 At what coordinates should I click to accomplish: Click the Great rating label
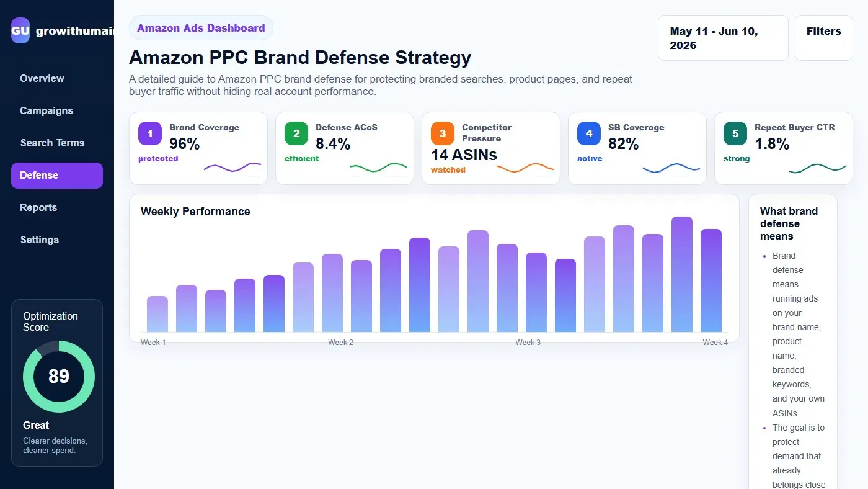pyautogui.click(x=36, y=425)
